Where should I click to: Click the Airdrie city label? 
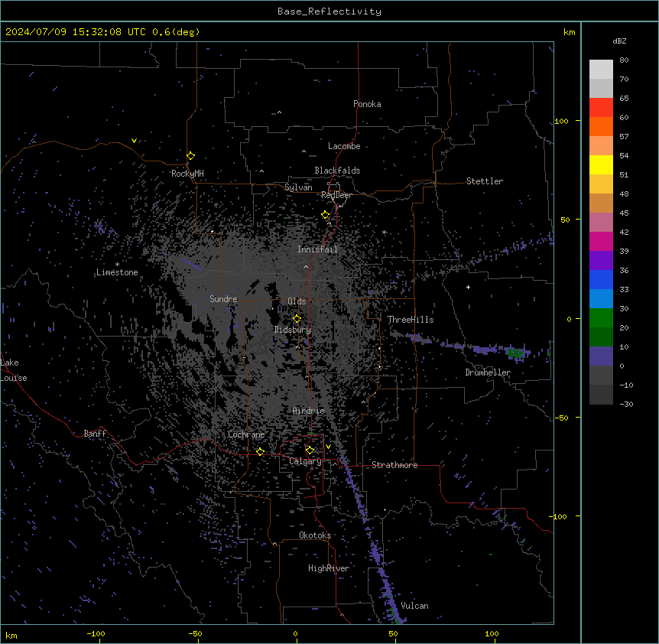point(309,411)
